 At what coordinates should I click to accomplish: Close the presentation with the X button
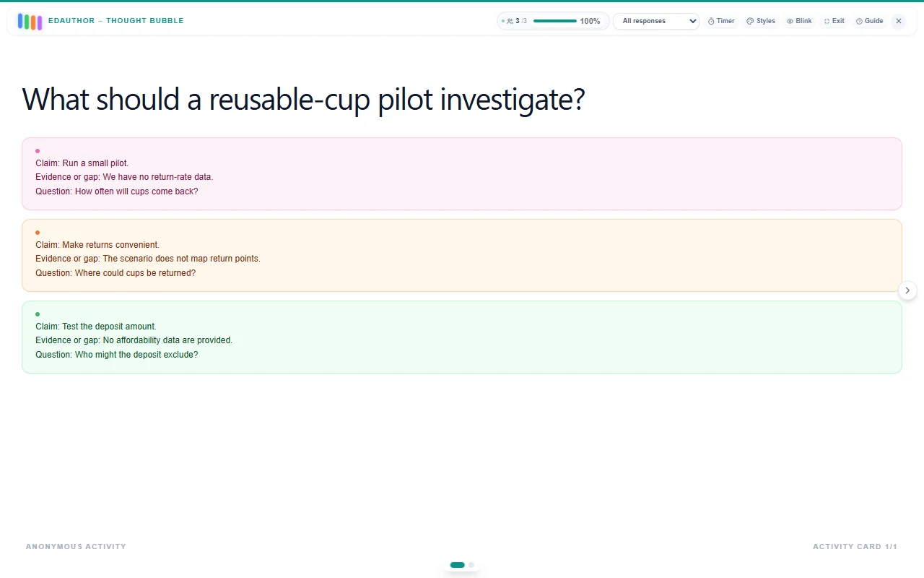(x=899, y=21)
